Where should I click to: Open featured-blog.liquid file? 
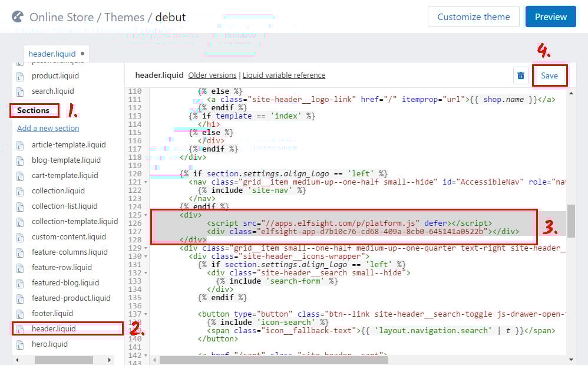(x=65, y=283)
